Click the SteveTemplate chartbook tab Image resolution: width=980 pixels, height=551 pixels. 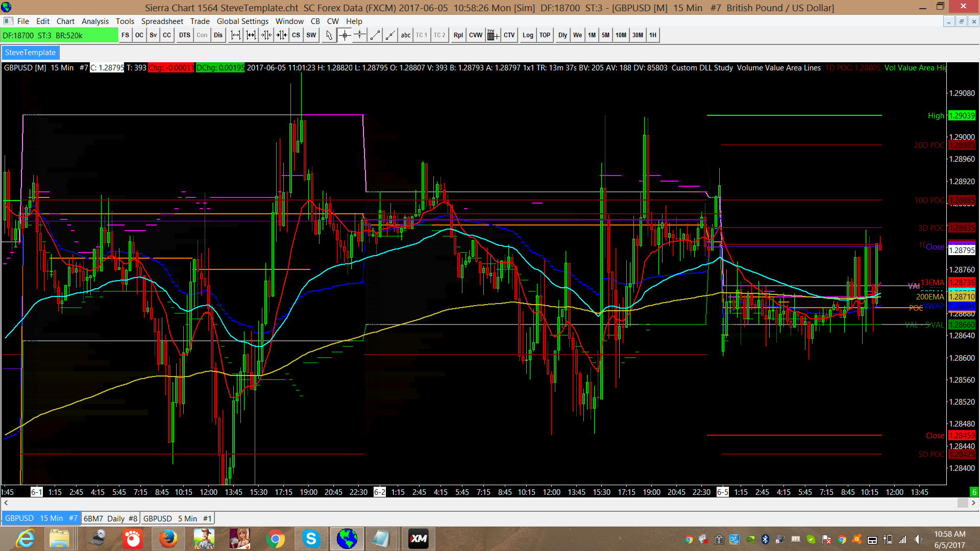[x=31, y=53]
